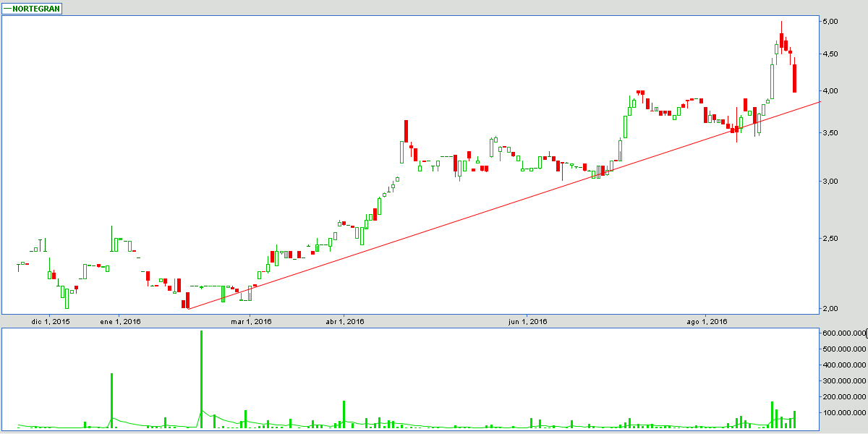This screenshot has width=868, height=434.
Task: Click the 300.000.000 volume axis label
Action: coord(844,380)
